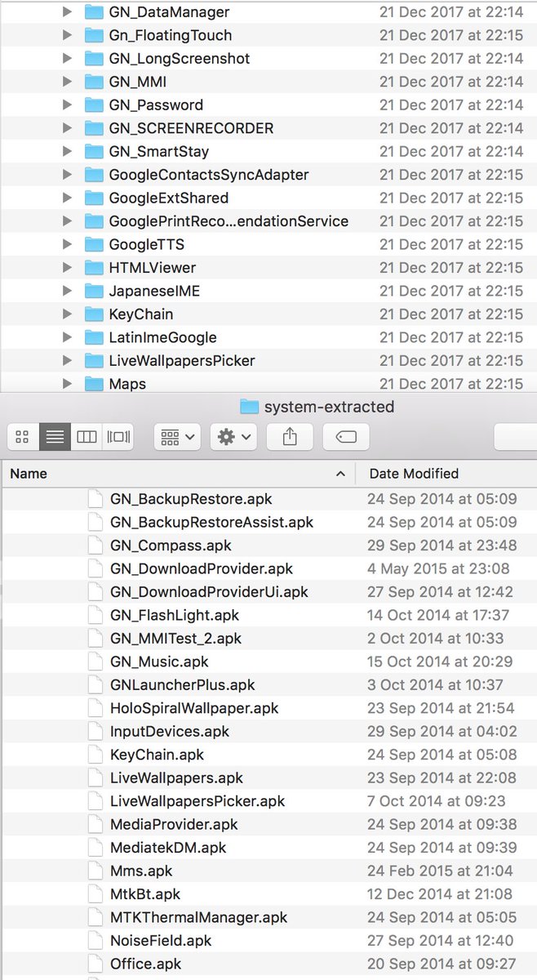Expand the GN_MMI folder
537x980 pixels.
click(x=68, y=82)
